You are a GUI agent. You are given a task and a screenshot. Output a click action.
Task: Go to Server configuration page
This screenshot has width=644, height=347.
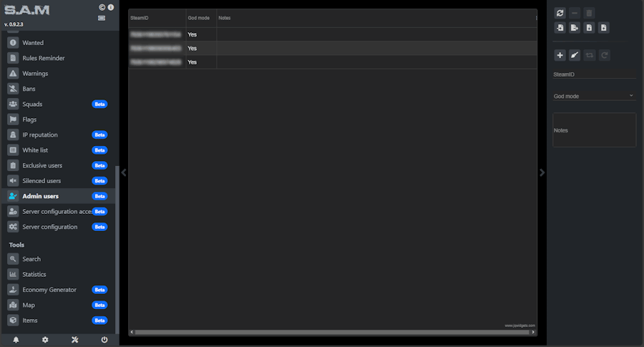point(49,227)
